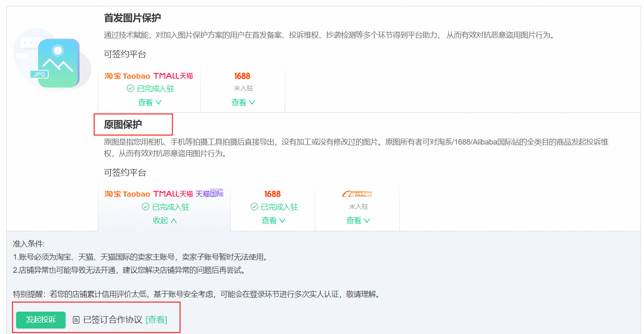This screenshot has height=334, width=644.
Task: Click the Taobao Tmall logo in 首发图片保护
Action: coord(149,76)
